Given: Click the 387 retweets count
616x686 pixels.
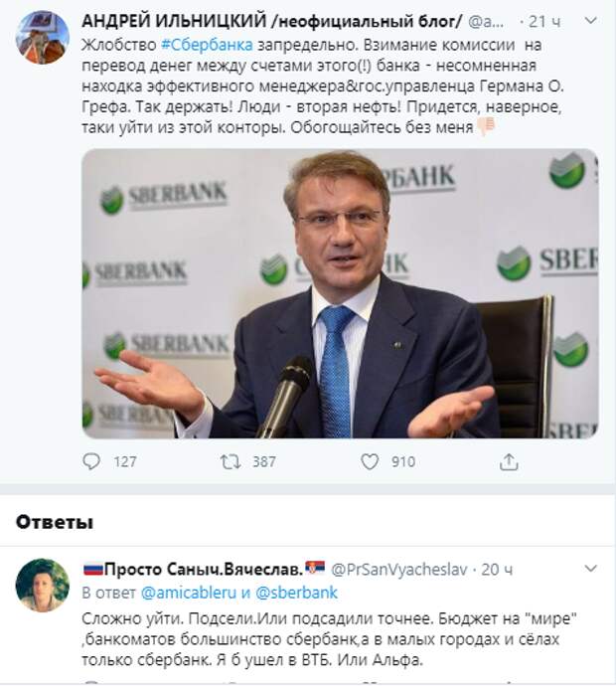Looking at the screenshot, I should pyautogui.click(x=262, y=461).
